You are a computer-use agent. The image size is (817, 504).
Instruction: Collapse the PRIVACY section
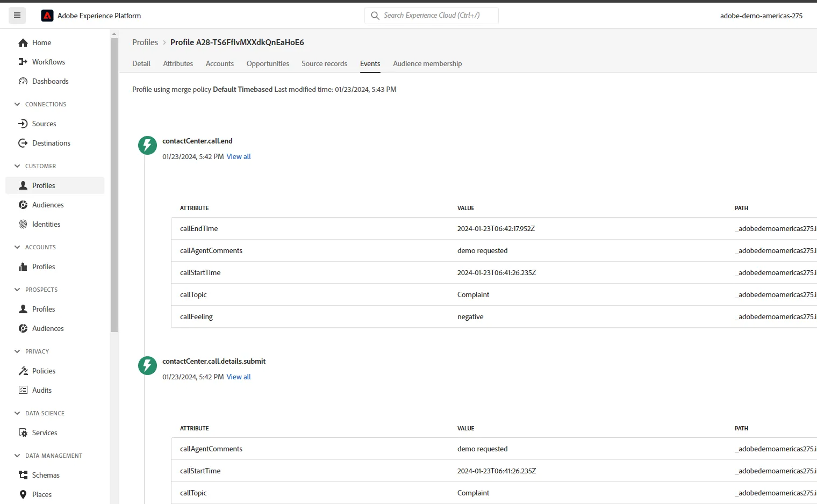[17, 351]
